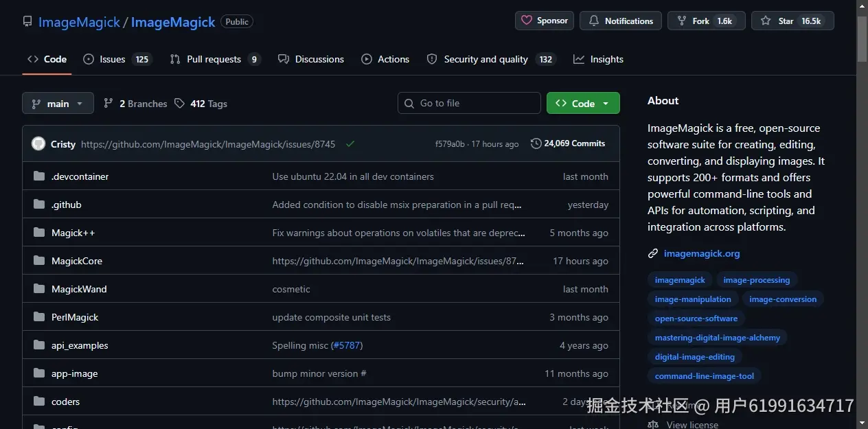This screenshot has width=868, height=429.
Task: Select the image-conversion topic tag
Action: (x=783, y=299)
